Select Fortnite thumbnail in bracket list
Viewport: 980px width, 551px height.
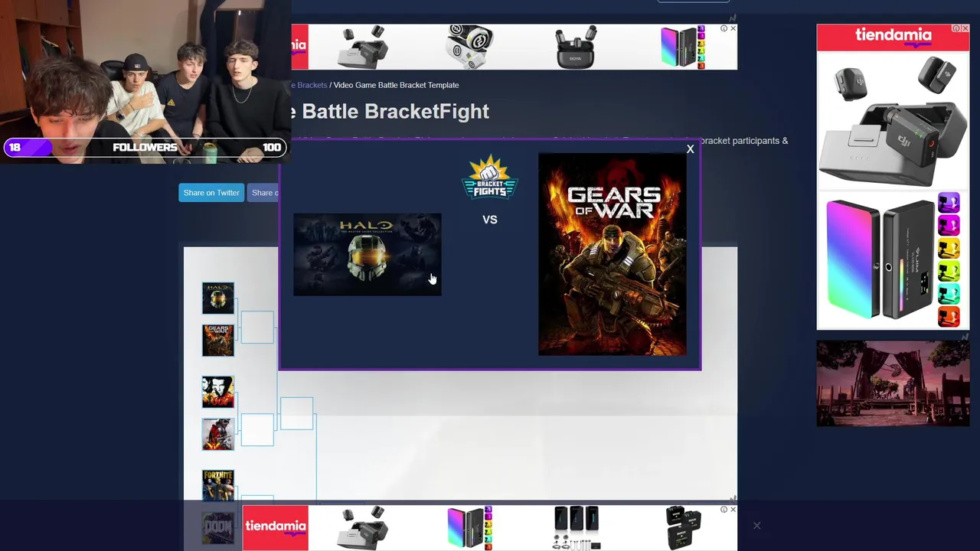218,486
